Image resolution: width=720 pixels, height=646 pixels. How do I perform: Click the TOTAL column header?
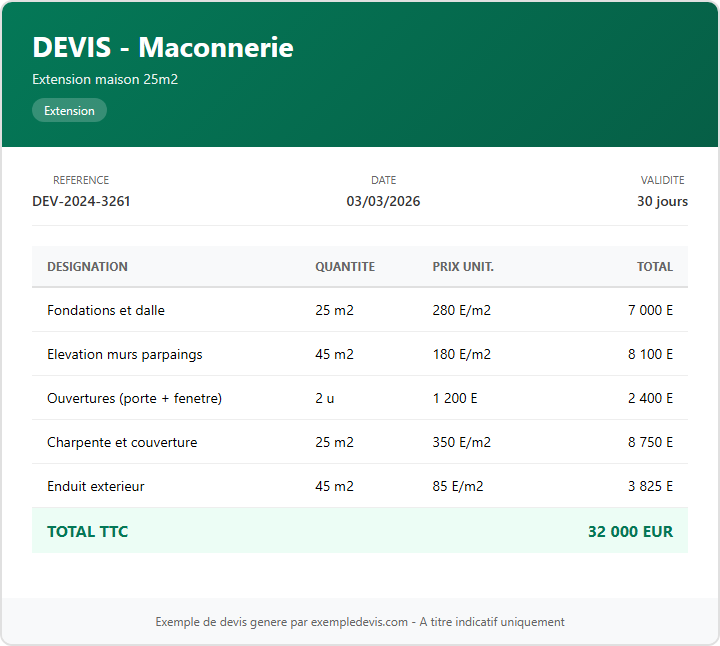655,267
